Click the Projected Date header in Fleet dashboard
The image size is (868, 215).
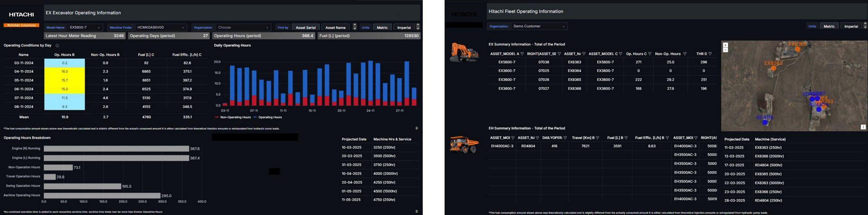point(736,140)
